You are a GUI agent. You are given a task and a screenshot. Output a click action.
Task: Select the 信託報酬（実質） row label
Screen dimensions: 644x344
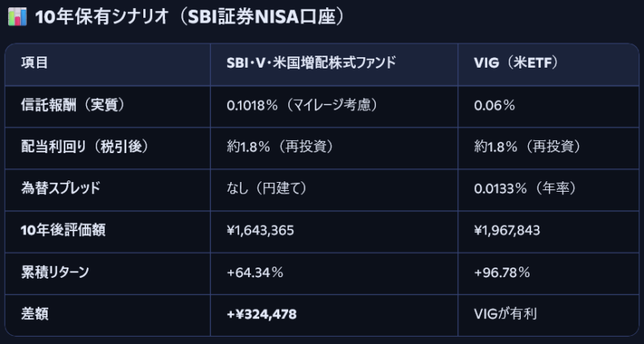72,105
